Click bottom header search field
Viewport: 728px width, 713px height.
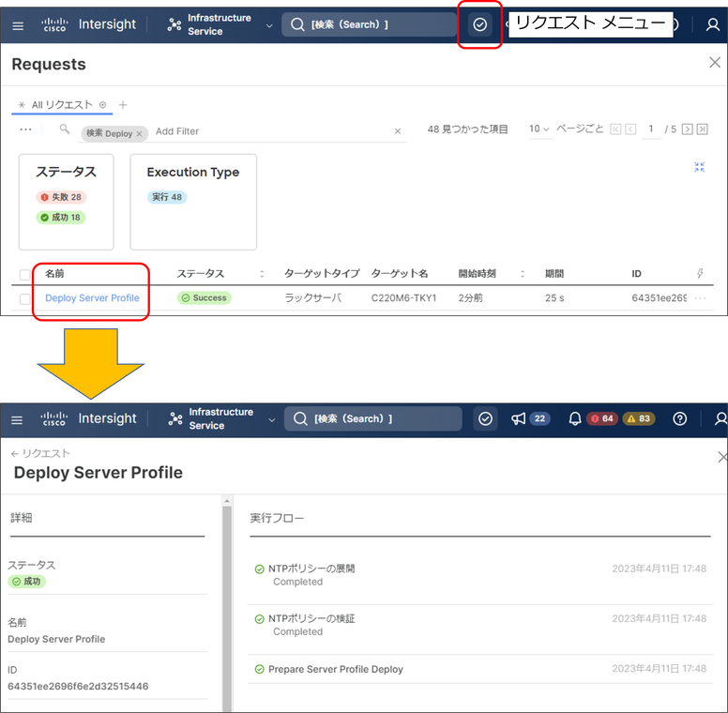tap(373, 418)
